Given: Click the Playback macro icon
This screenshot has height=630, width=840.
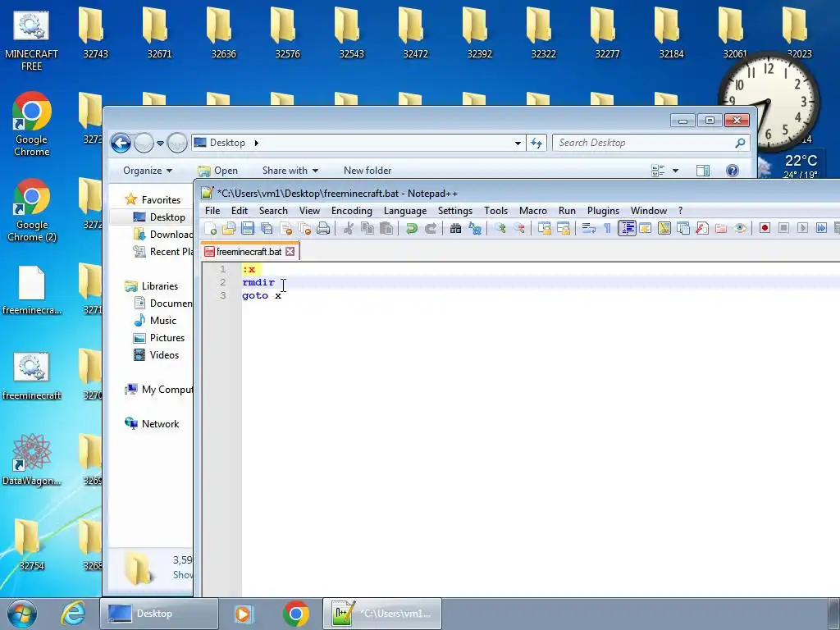Looking at the screenshot, I should (x=802, y=229).
